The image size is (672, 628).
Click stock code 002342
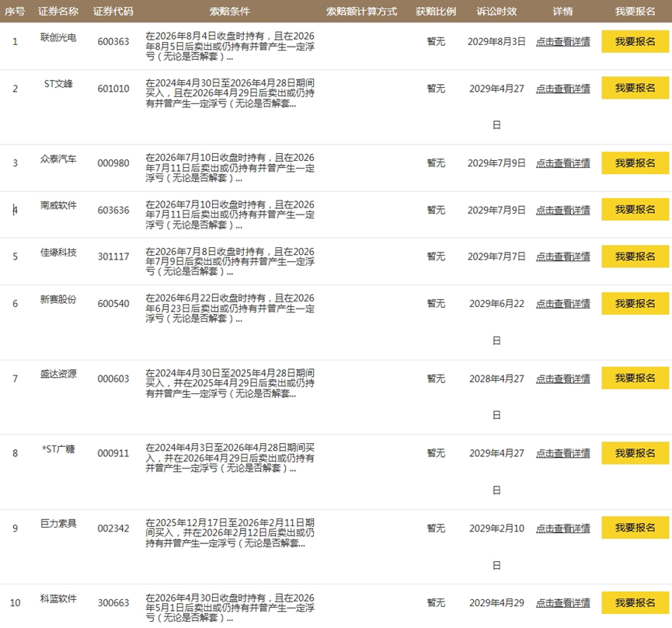[x=113, y=528]
